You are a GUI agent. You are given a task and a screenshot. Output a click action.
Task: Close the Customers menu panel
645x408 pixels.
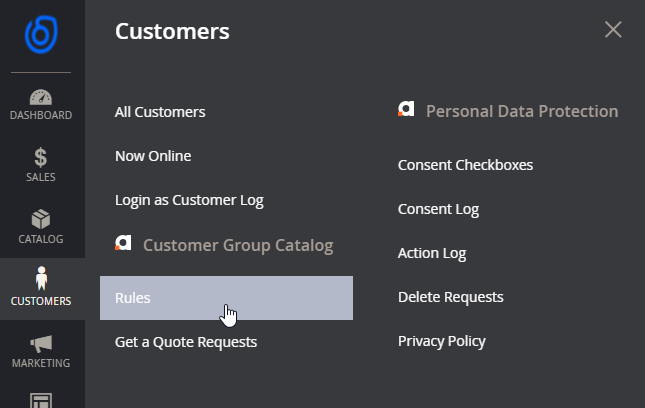tap(613, 30)
